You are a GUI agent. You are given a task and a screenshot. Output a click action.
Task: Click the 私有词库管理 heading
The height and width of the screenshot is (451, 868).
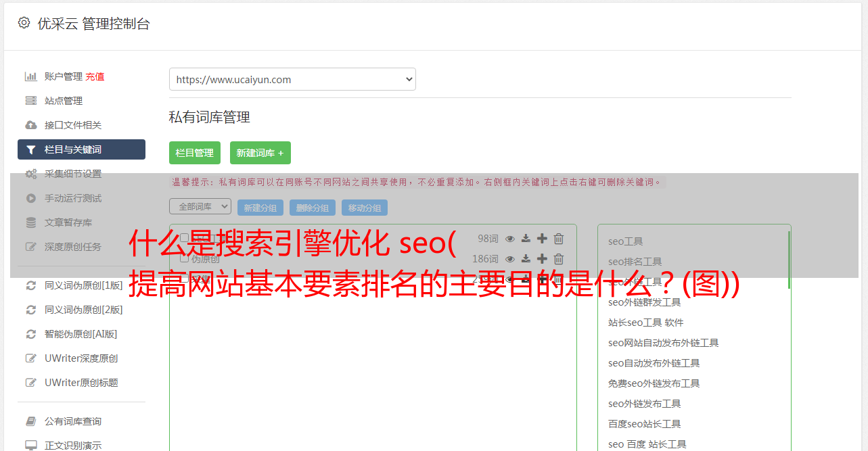(x=210, y=117)
